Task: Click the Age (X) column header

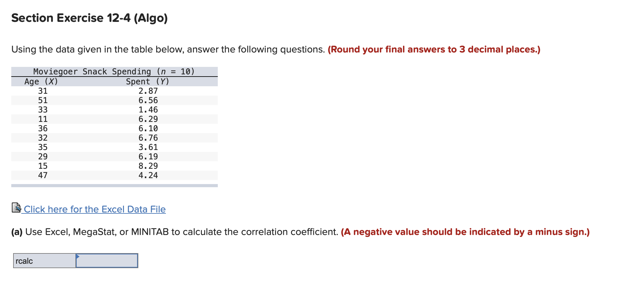Action: tap(41, 81)
